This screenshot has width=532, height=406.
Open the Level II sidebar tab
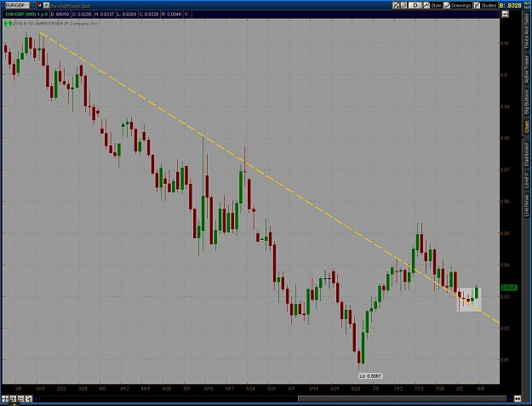[527, 180]
